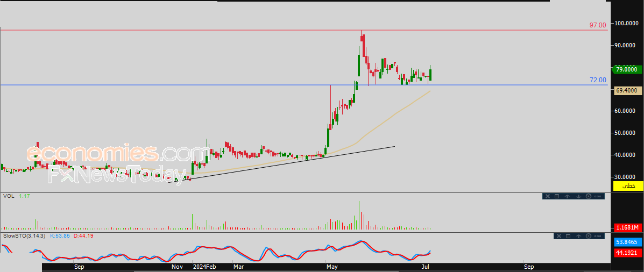The width and height of the screenshot is (644, 272).
Task: Maximize the SlowSTO indicator panel
Action: 568,236
